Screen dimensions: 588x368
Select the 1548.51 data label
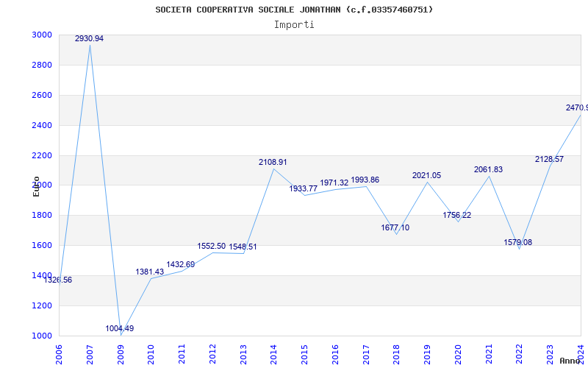click(243, 247)
